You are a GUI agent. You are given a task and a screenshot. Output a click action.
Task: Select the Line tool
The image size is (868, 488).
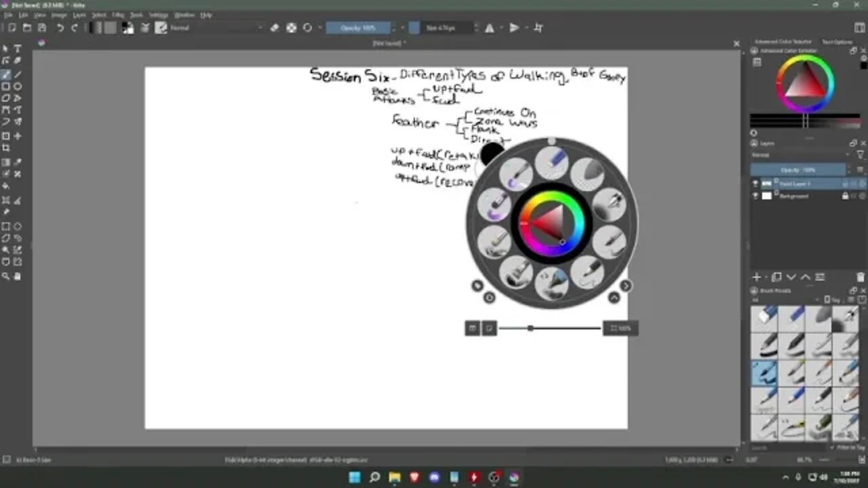[x=18, y=75]
